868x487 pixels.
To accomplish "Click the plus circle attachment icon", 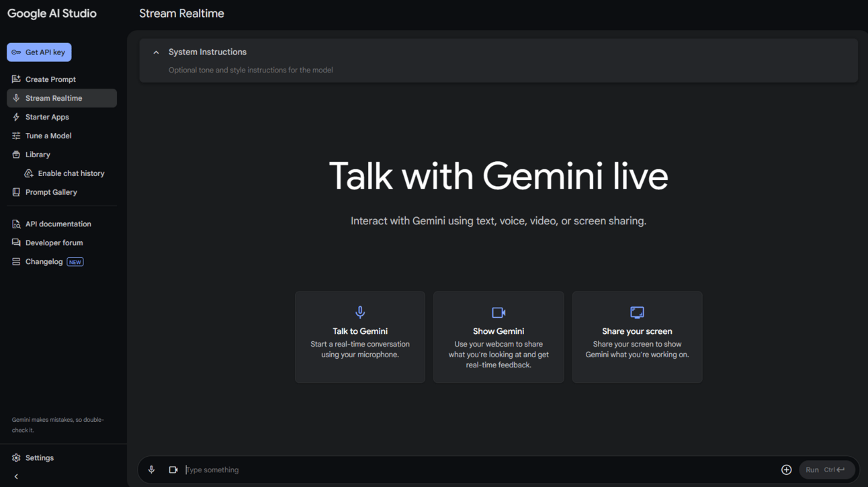I will pos(787,470).
